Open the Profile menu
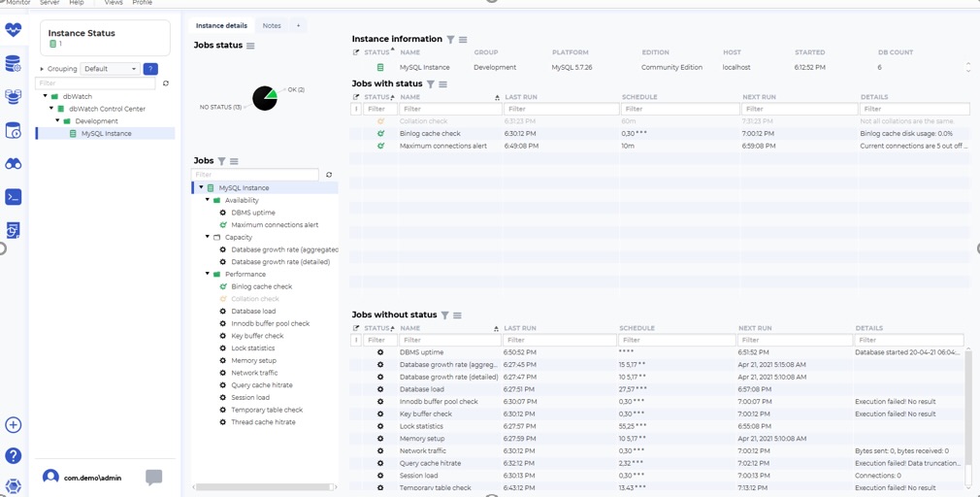The width and height of the screenshot is (980, 497). [142, 3]
